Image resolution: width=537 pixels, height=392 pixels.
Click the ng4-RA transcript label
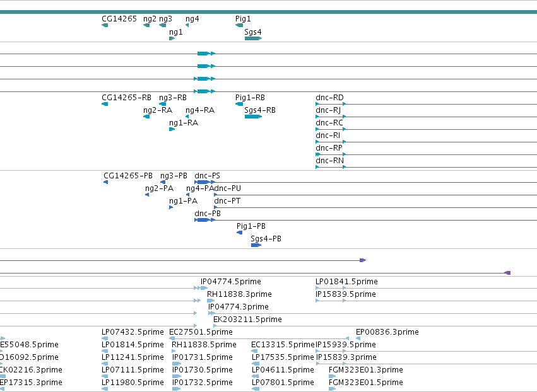pos(200,110)
